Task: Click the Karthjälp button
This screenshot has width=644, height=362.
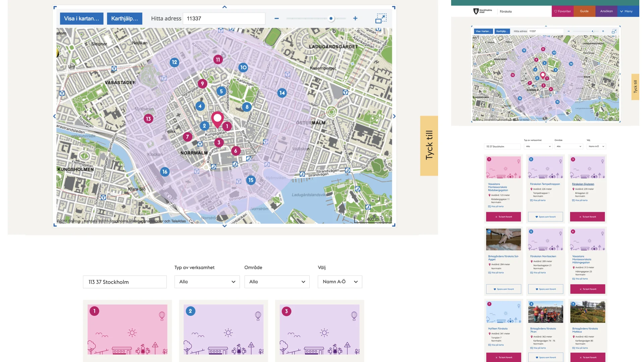Action: (124, 18)
